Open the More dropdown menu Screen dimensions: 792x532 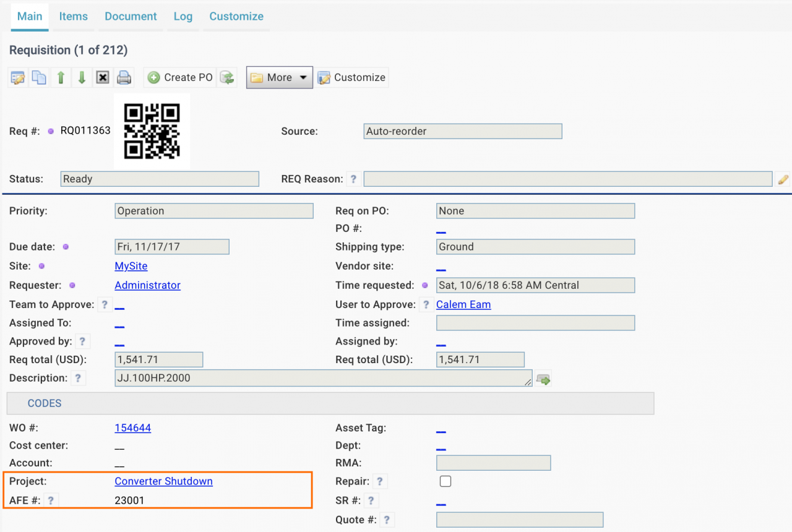click(280, 77)
